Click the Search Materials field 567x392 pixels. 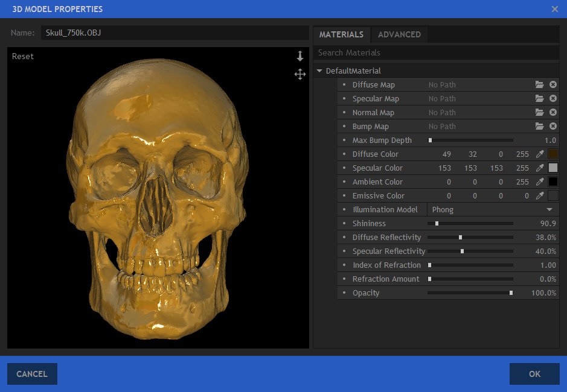point(435,53)
